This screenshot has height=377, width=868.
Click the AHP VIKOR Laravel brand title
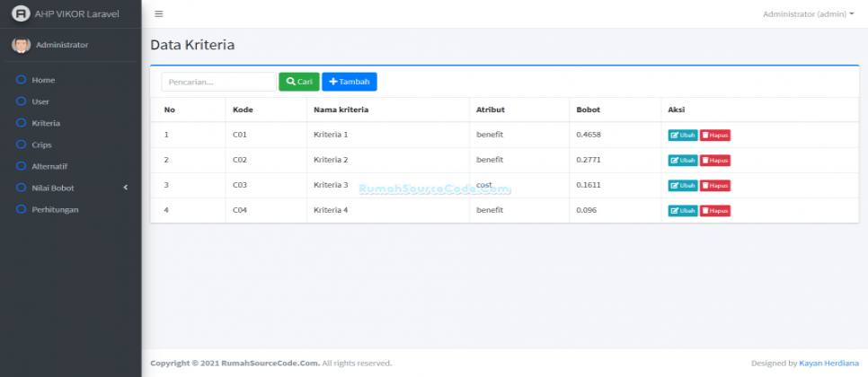[x=77, y=13]
